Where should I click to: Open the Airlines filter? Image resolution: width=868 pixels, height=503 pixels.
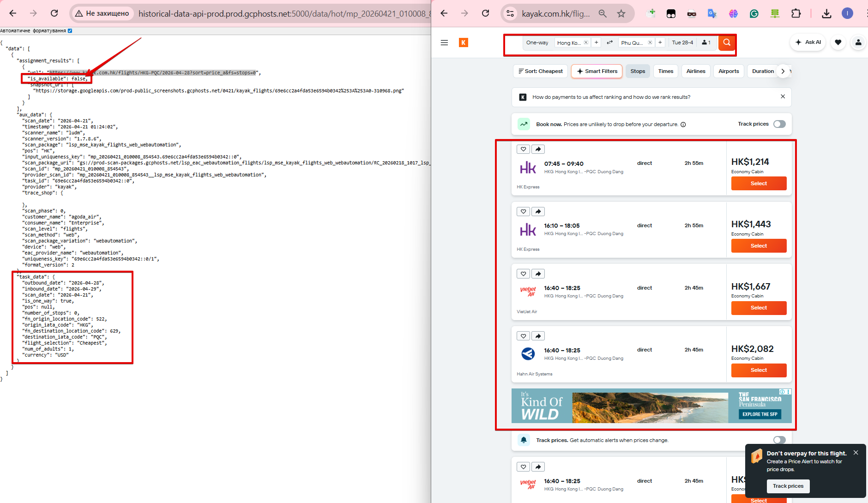click(696, 71)
